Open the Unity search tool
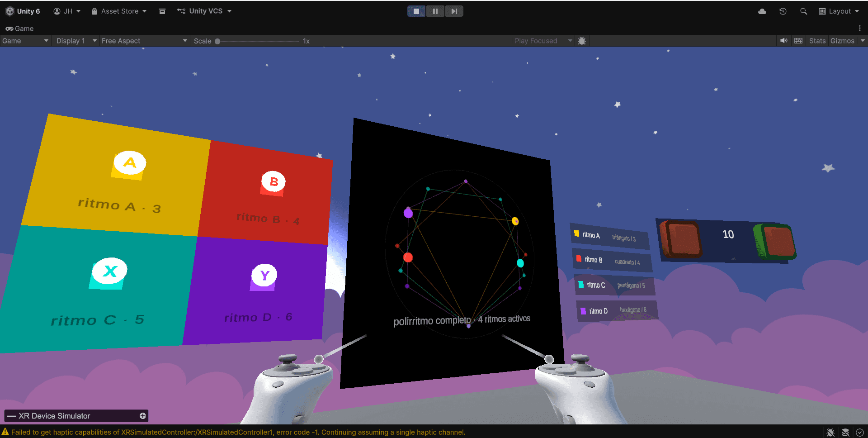This screenshot has width=868, height=438. click(804, 11)
